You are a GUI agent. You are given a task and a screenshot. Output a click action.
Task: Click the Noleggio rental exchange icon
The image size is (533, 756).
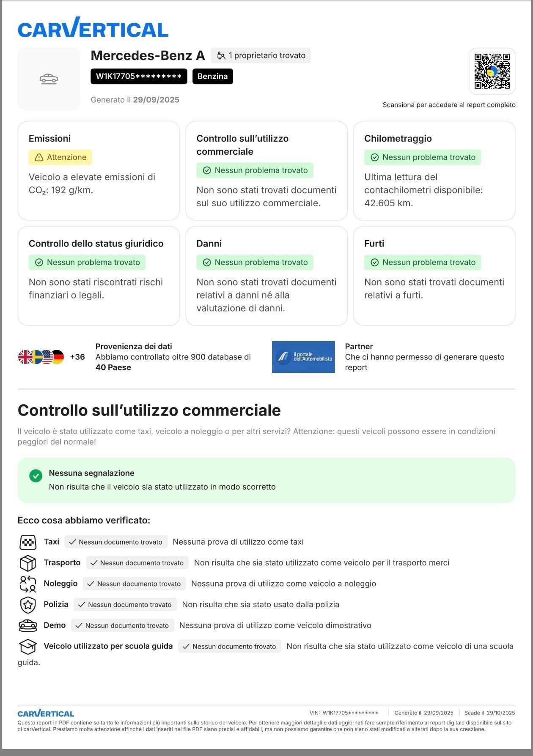[x=28, y=584]
